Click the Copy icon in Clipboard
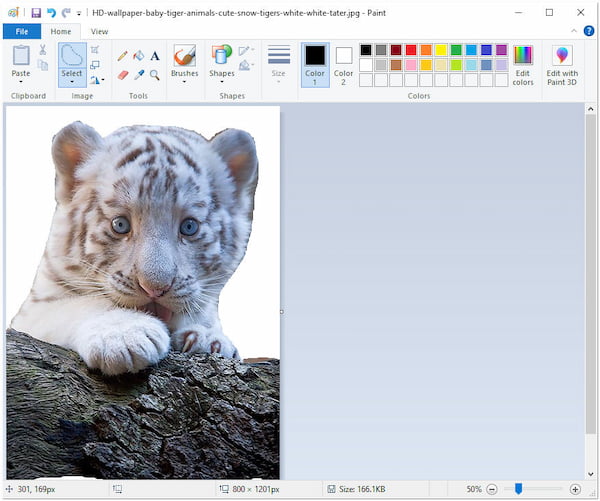 [42, 65]
